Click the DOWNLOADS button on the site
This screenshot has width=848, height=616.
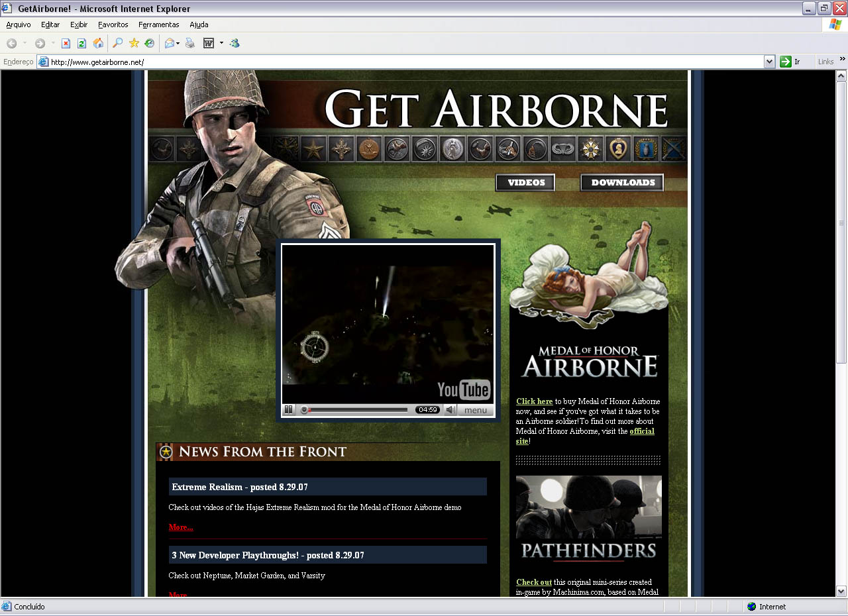coord(622,183)
